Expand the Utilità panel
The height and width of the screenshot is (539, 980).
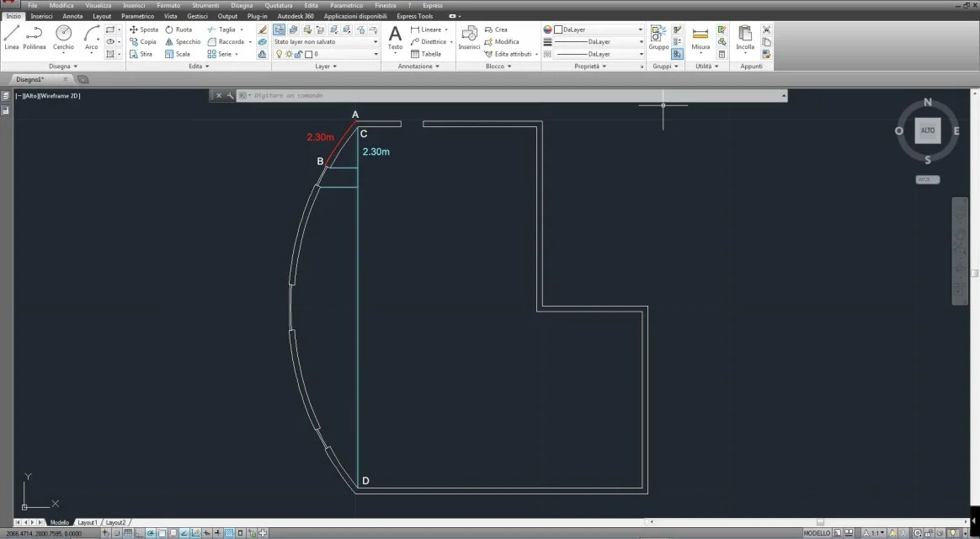click(x=707, y=66)
